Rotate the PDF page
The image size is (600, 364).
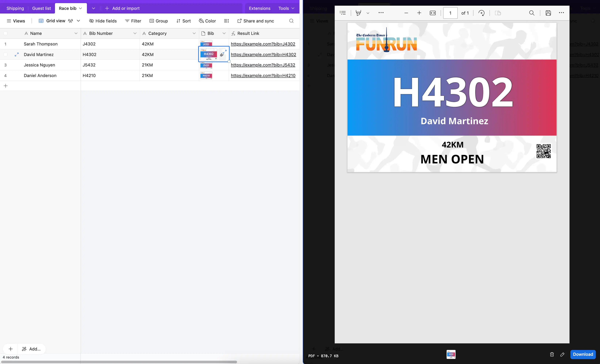[481, 13]
